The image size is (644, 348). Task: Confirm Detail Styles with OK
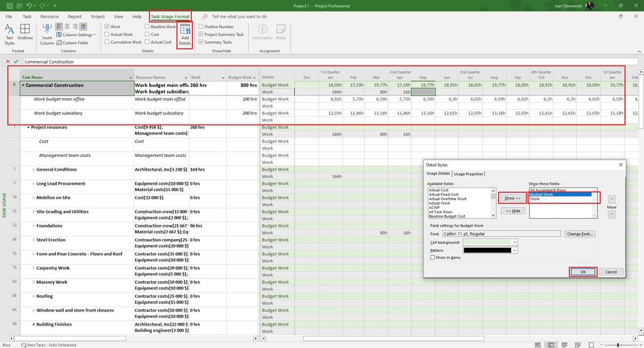point(583,271)
